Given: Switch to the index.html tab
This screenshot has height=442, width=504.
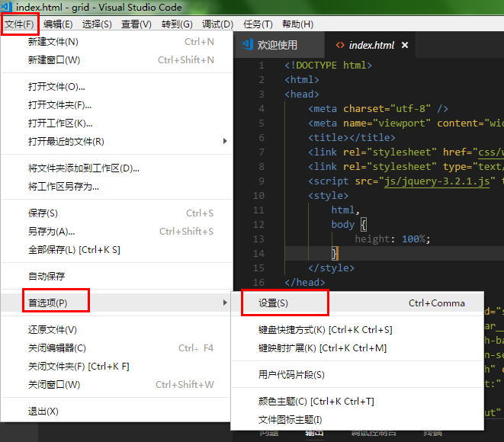Looking at the screenshot, I should pos(371,45).
